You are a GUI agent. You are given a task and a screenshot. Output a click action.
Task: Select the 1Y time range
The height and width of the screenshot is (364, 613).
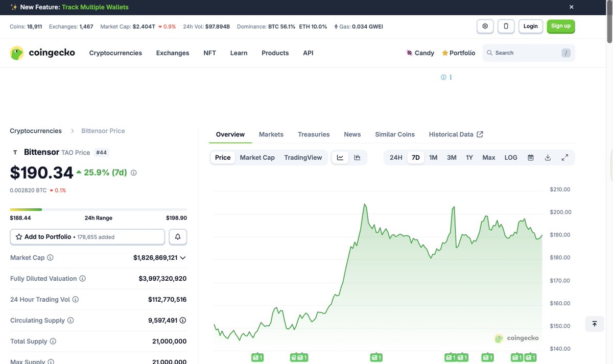(469, 158)
